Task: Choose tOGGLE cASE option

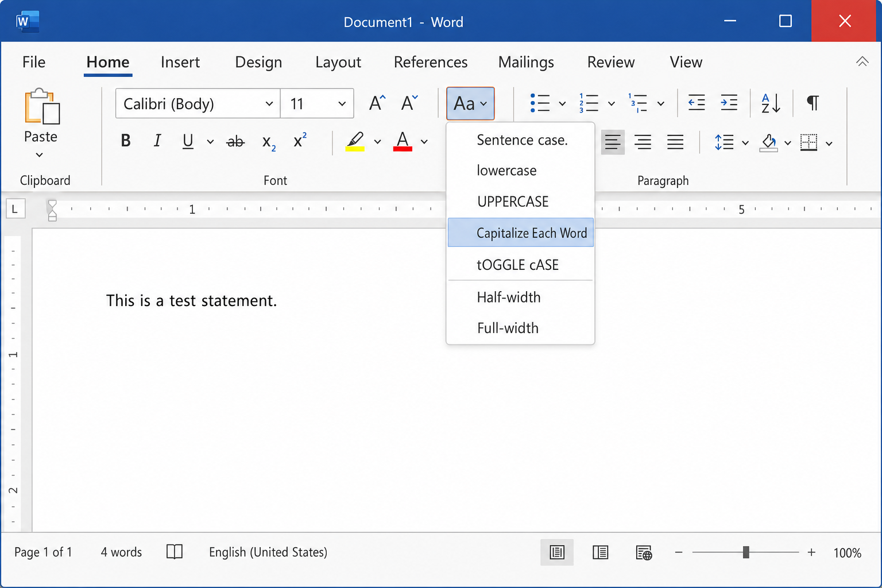Action: click(x=520, y=265)
